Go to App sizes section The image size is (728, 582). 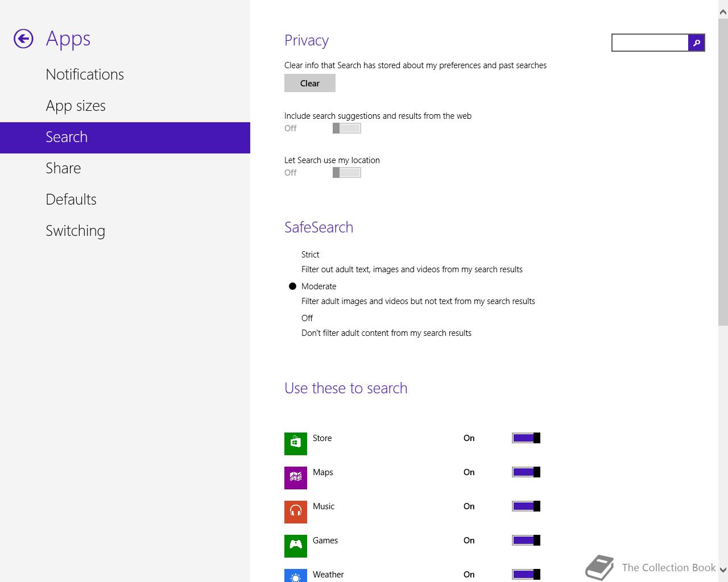point(76,106)
